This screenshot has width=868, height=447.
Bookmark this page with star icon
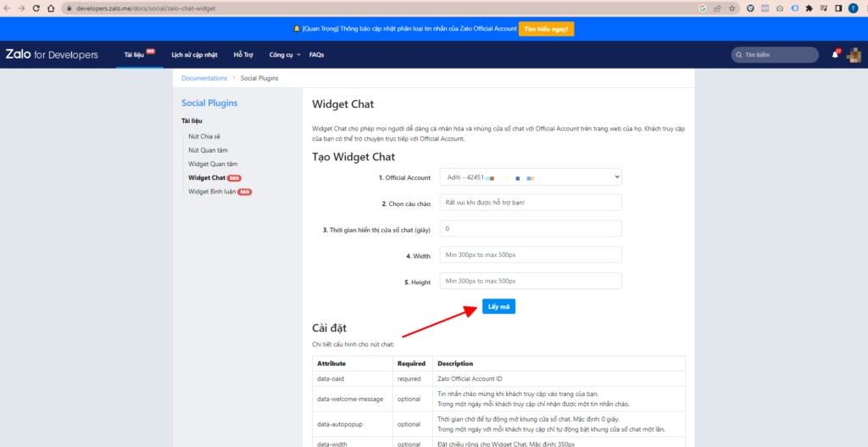click(731, 8)
